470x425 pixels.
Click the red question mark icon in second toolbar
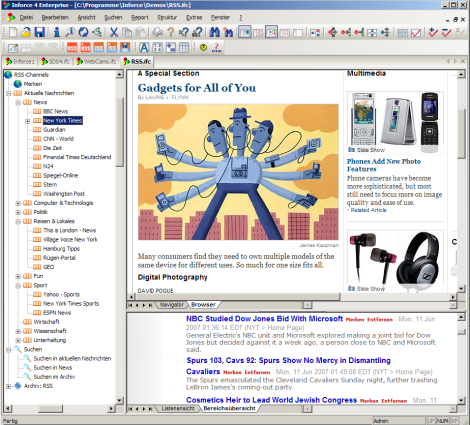tap(216, 47)
